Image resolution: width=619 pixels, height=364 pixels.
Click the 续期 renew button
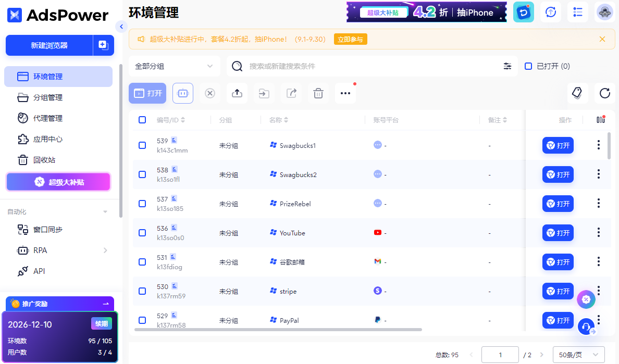102,323
